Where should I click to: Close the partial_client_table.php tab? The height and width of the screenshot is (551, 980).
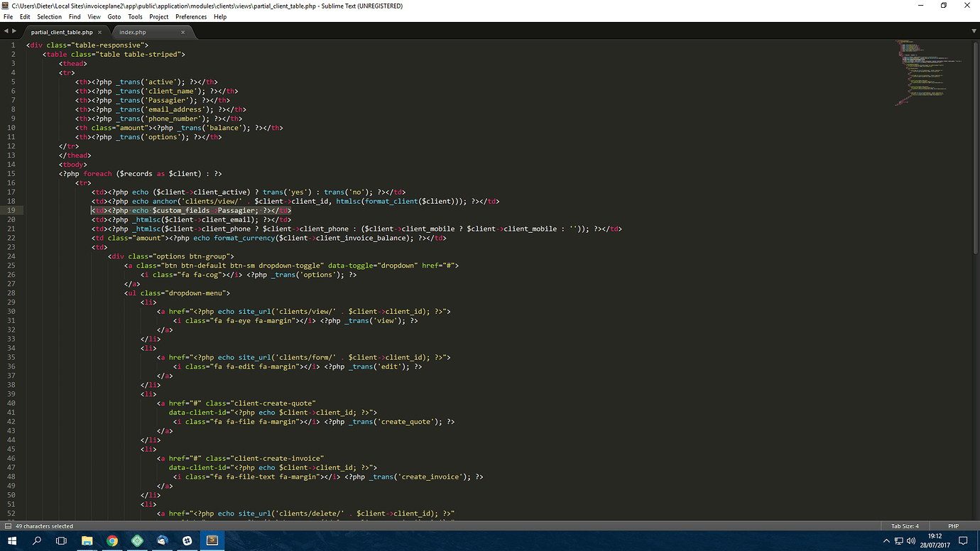tap(100, 32)
